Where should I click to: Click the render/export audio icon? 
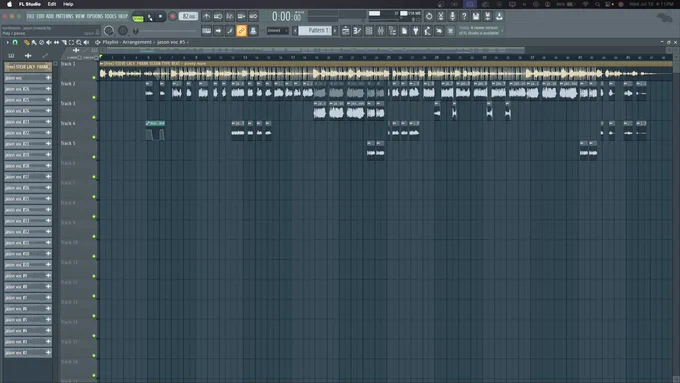click(487, 16)
